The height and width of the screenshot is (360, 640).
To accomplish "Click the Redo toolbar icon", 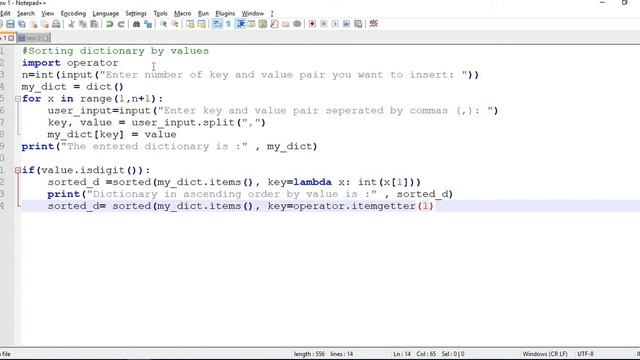I will pos(121,24).
